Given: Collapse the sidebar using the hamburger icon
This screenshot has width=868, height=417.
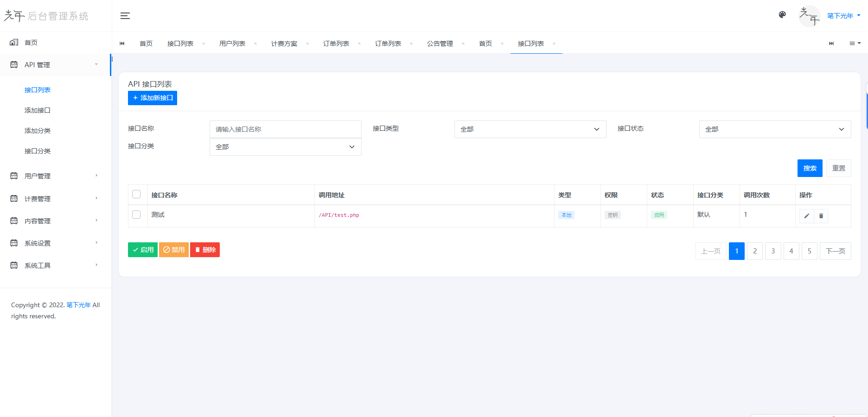Looking at the screenshot, I should tap(124, 15).
